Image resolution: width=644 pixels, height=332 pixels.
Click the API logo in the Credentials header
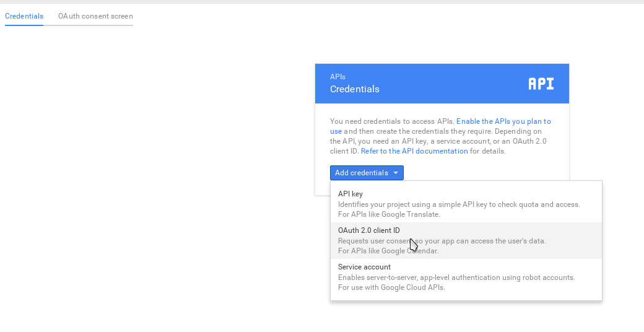coord(541,84)
